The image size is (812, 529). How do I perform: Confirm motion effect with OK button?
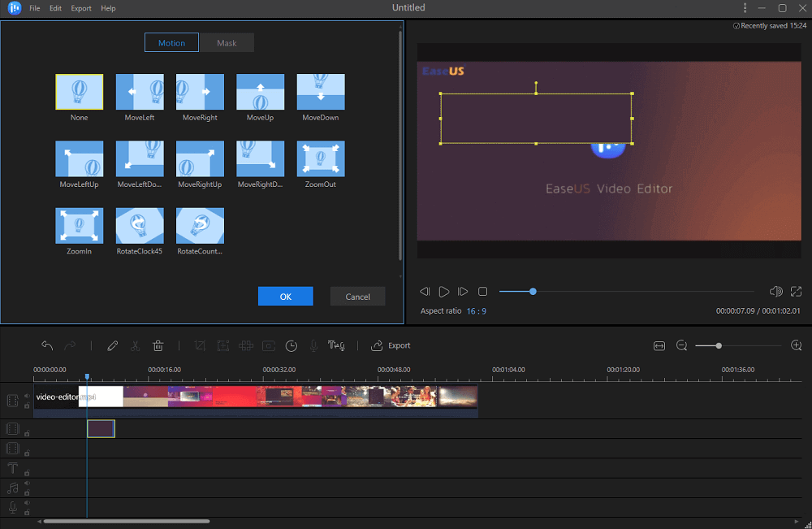[x=285, y=296]
